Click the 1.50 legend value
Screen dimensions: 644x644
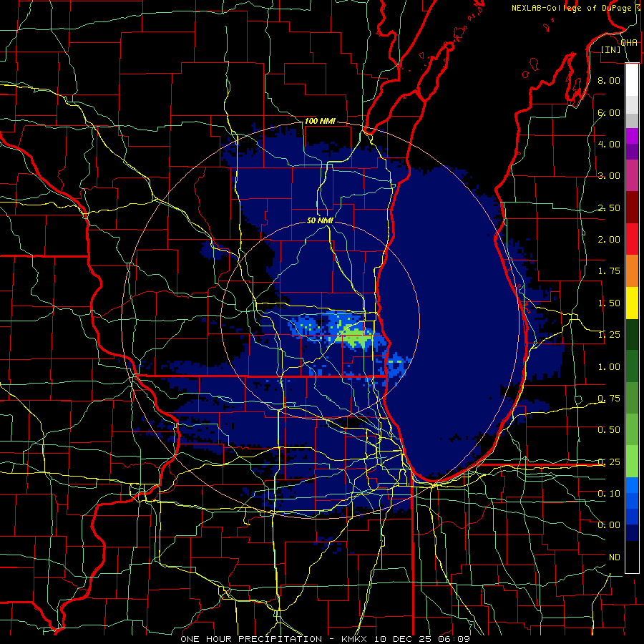(x=609, y=303)
